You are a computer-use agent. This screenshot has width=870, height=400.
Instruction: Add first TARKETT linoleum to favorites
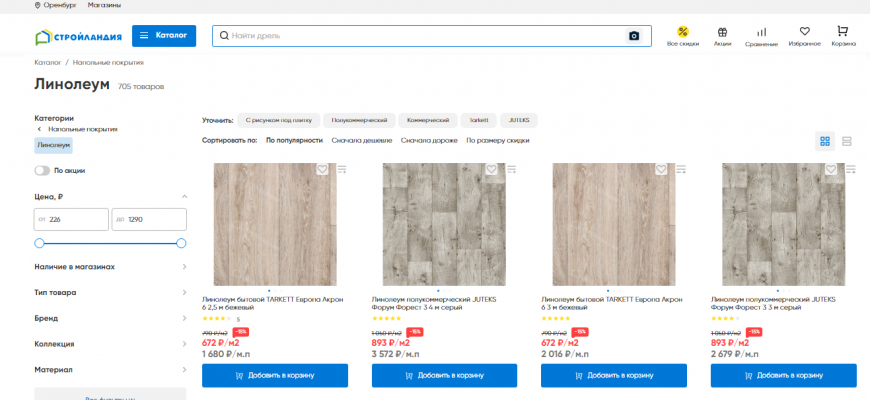click(322, 169)
